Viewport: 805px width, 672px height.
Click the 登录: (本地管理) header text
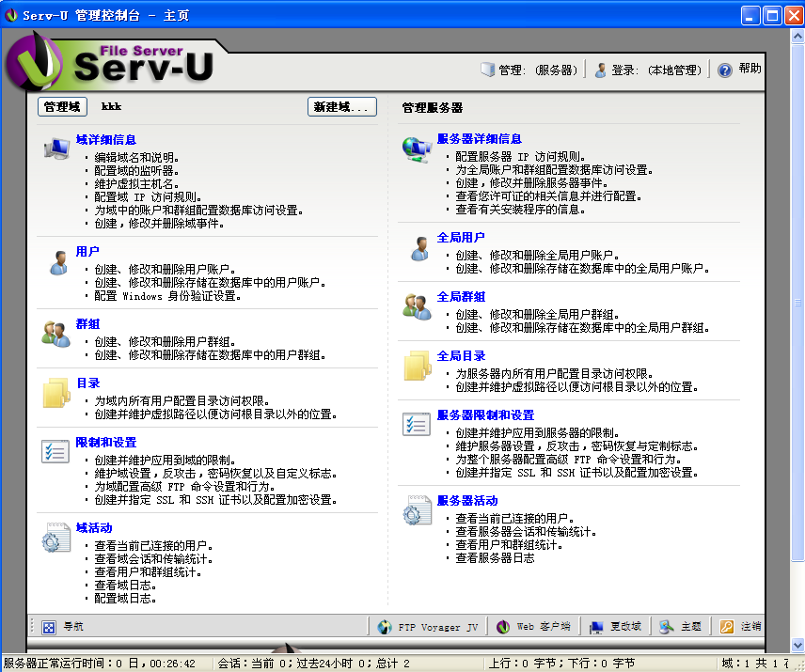click(x=655, y=70)
